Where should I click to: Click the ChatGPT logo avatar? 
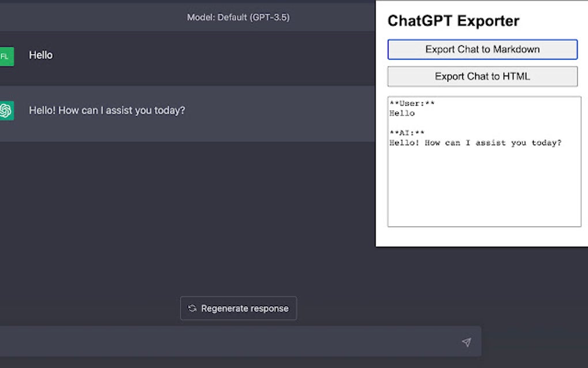(x=6, y=110)
